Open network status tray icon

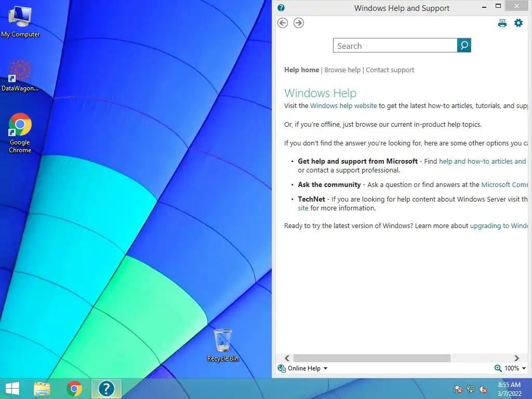471,389
